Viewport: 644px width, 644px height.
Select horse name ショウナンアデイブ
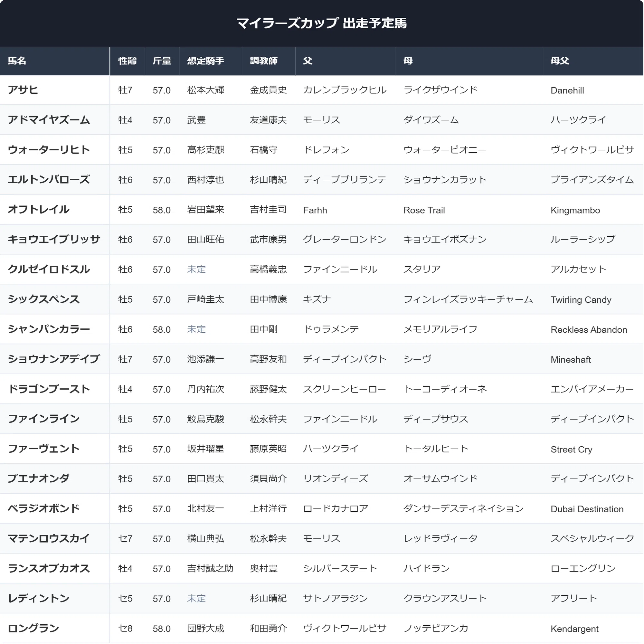tap(54, 359)
